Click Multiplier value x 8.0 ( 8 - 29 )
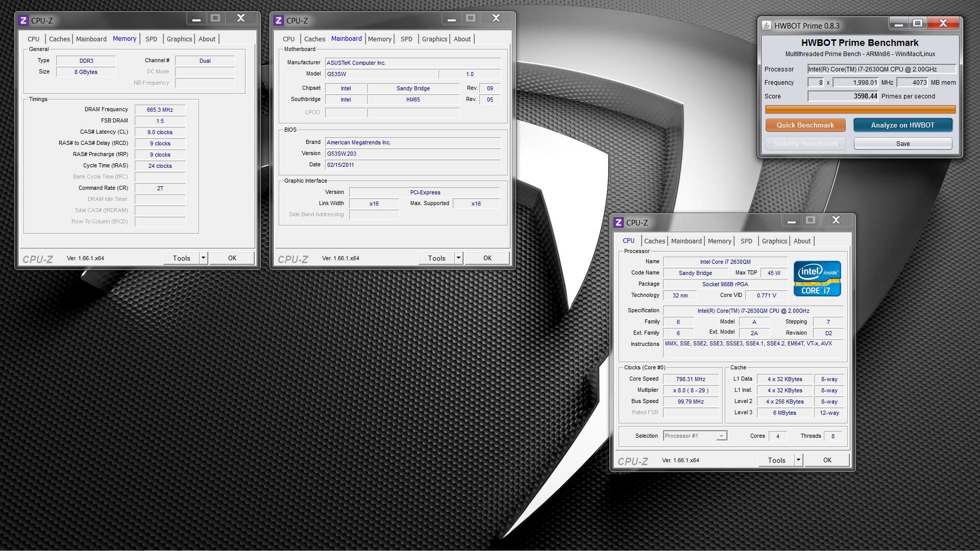The width and height of the screenshot is (980, 551). click(691, 390)
